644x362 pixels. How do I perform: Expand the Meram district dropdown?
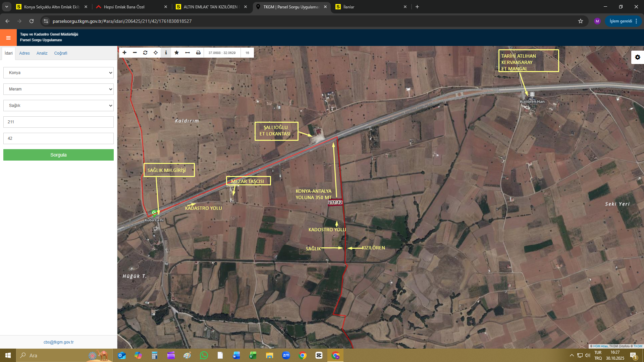[58, 89]
